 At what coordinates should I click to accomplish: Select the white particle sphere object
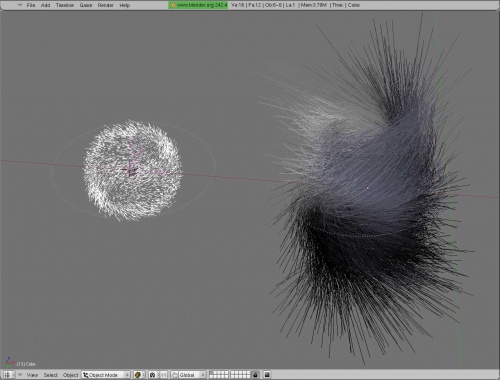click(x=132, y=170)
